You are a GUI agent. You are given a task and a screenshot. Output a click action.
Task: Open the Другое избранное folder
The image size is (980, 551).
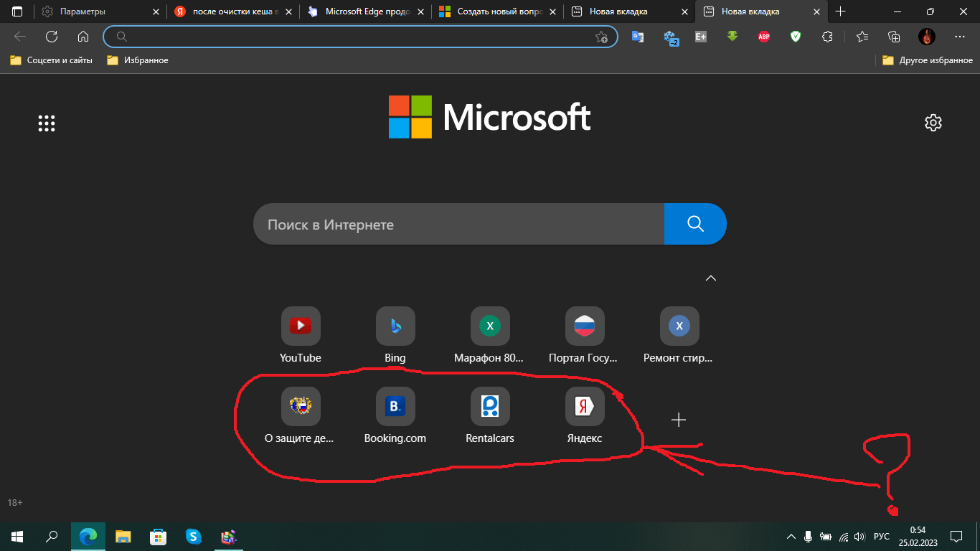(x=928, y=60)
